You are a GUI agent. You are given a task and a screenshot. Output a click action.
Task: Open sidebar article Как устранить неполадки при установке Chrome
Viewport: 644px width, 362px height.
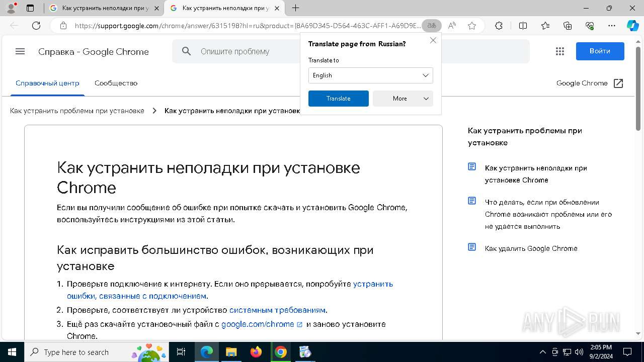[536, 174]
